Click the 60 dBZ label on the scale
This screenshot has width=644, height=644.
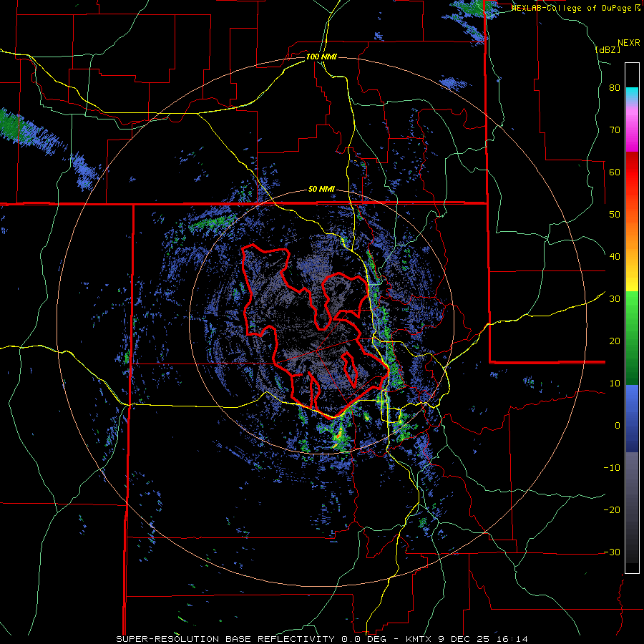[615, 172]
